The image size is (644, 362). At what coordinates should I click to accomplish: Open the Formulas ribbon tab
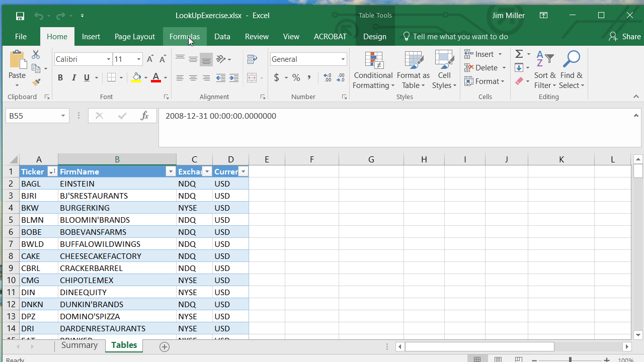pyautogui.click(x=184, y=37)
